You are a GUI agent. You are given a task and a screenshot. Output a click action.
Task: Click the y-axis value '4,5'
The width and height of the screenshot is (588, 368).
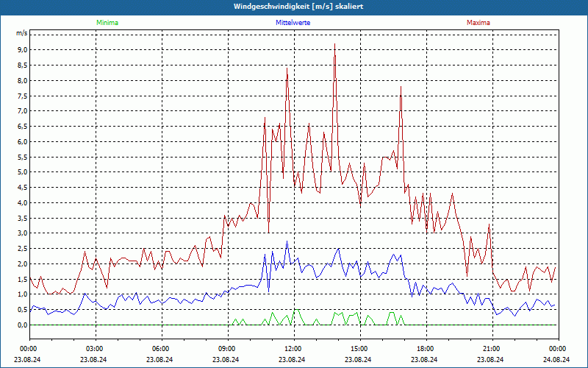click(x=22, y=188)
